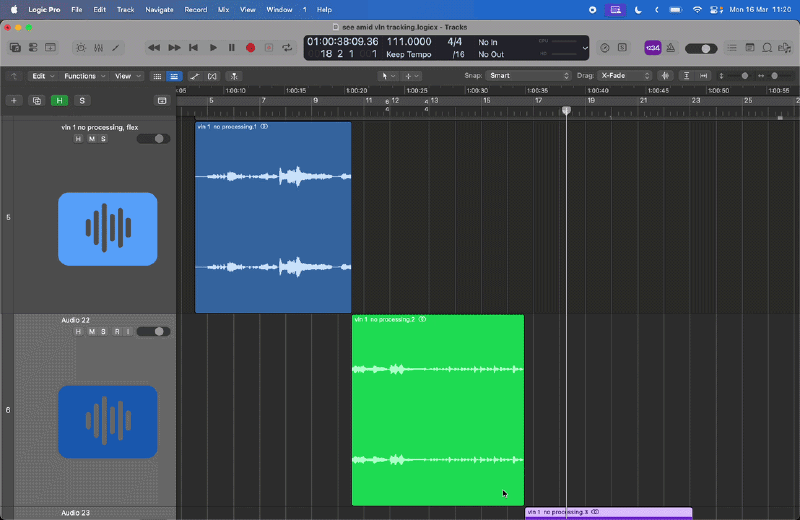The width and height of the screenshot is (800, 520).
Task: Open the Functions dropdown menu
Action: pos(84,76)
